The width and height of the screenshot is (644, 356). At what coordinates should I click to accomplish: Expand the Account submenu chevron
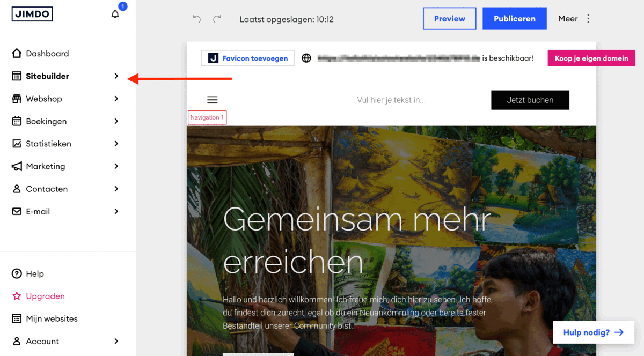116,341
